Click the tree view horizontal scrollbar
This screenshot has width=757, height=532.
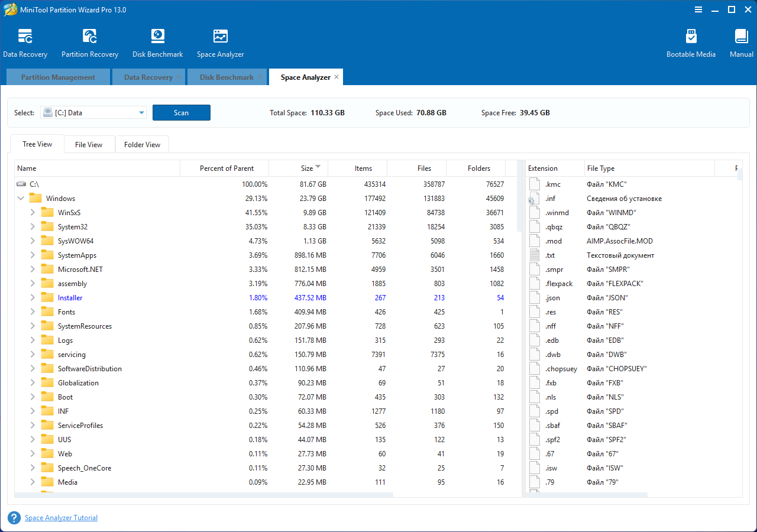[x=203, y=495]
